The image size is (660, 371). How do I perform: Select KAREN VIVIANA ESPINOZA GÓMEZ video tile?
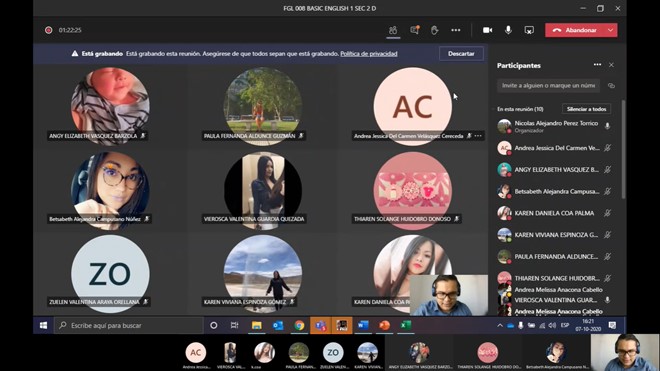263,274
